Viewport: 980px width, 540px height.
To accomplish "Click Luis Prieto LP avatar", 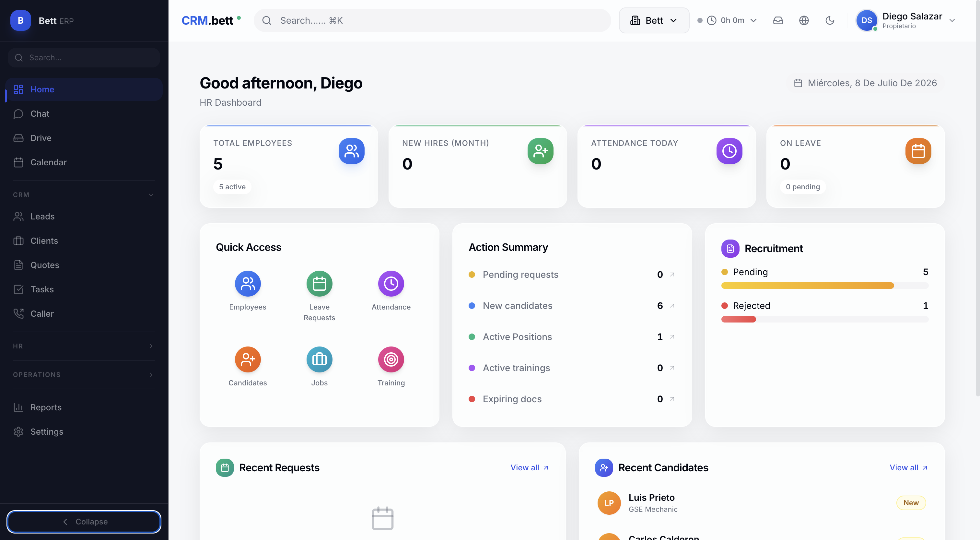I will (x=609, y=503).
